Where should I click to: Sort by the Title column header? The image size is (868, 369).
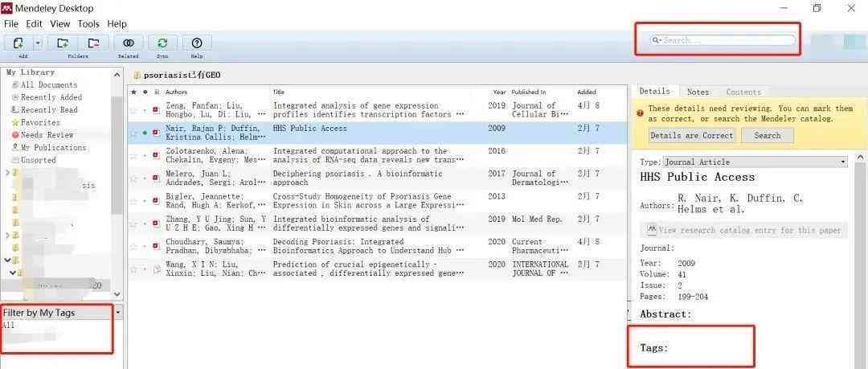(278, 92)
